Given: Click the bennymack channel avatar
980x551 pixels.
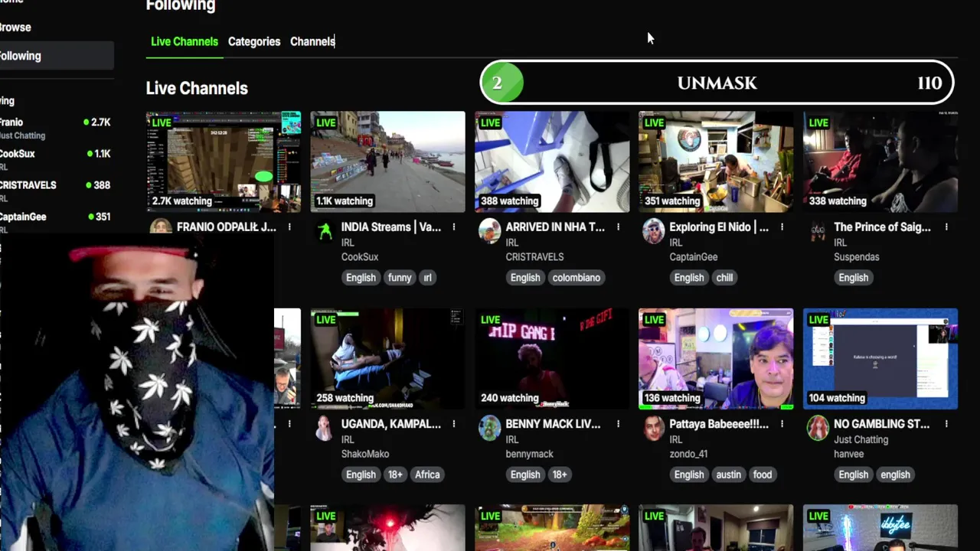Looking at the screenshot, I should 489,428.
